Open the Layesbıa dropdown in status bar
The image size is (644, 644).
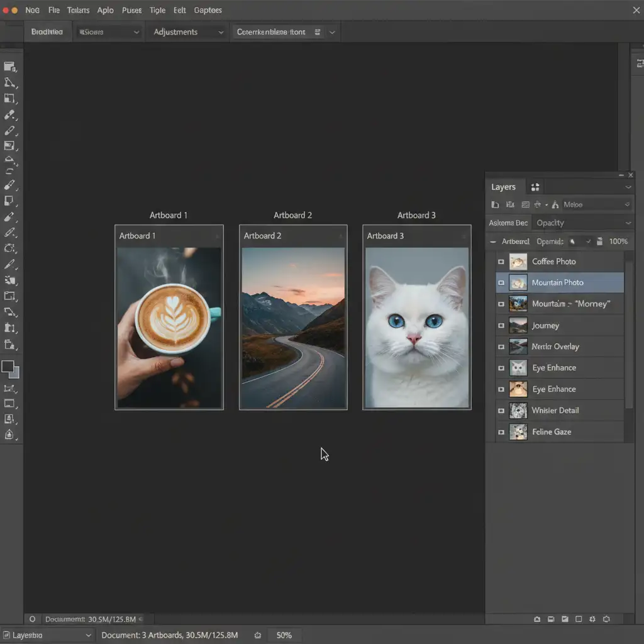pyautogui.click(x=47, y=635)
